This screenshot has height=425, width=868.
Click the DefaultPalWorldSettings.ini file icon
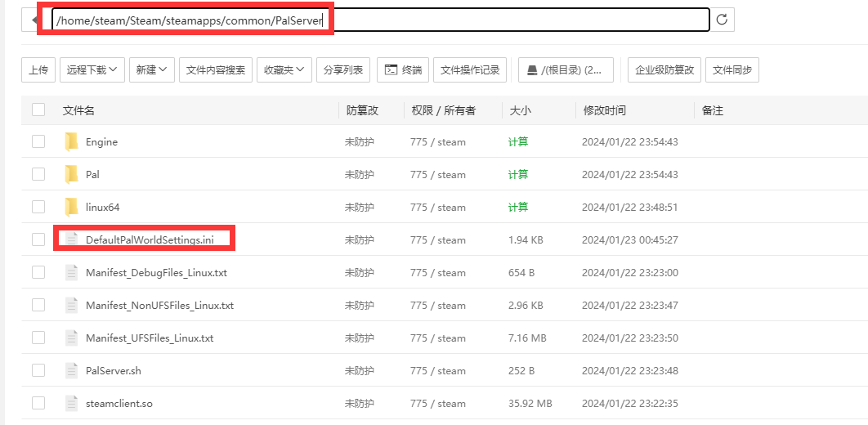(71, 240)
